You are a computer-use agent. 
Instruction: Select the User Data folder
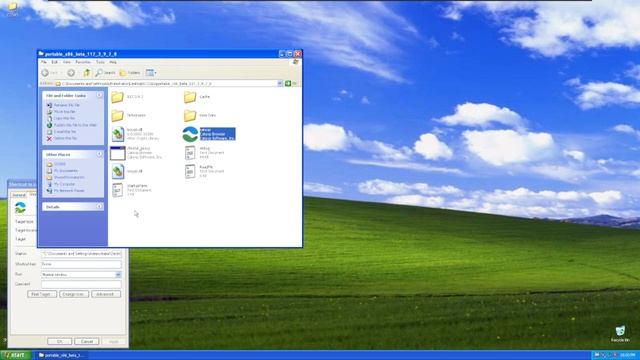(x=200, y=116)
